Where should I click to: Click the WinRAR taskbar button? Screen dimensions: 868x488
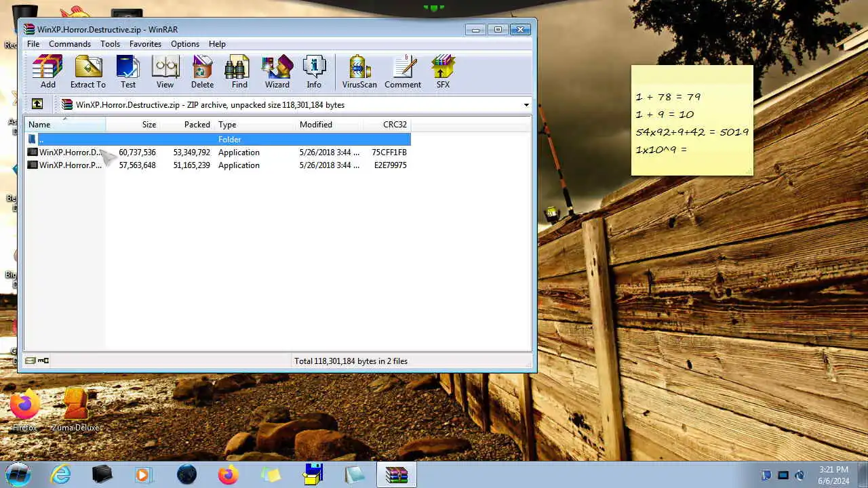tap(397, 474)
